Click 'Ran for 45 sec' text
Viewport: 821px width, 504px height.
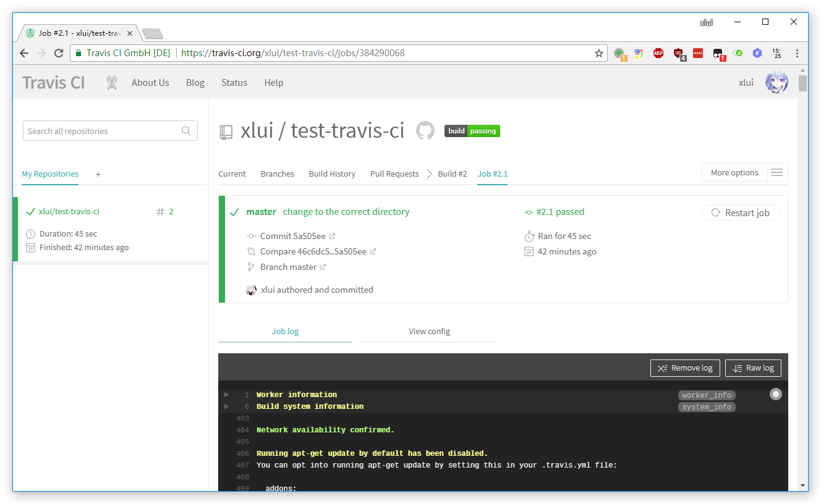[564, 236]
